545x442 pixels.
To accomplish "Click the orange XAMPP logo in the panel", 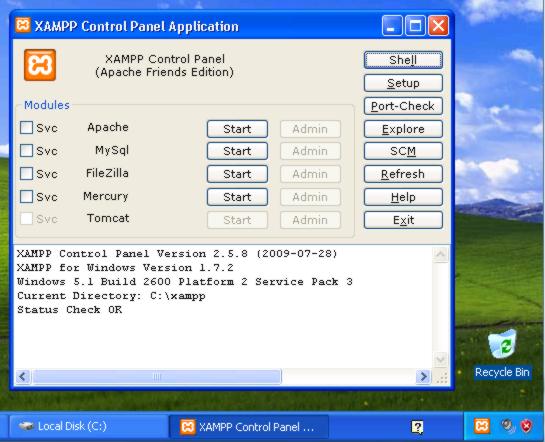I will click(40, 65).
